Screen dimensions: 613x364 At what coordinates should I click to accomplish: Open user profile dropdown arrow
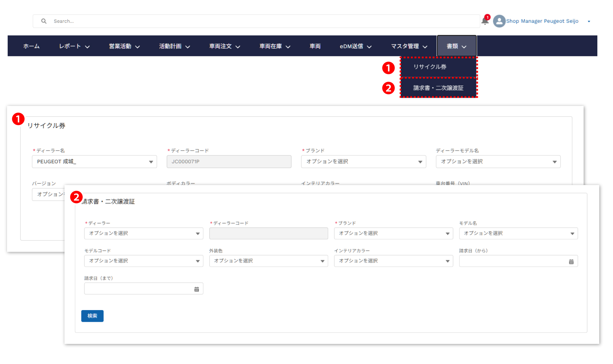[x=589, y=21]
